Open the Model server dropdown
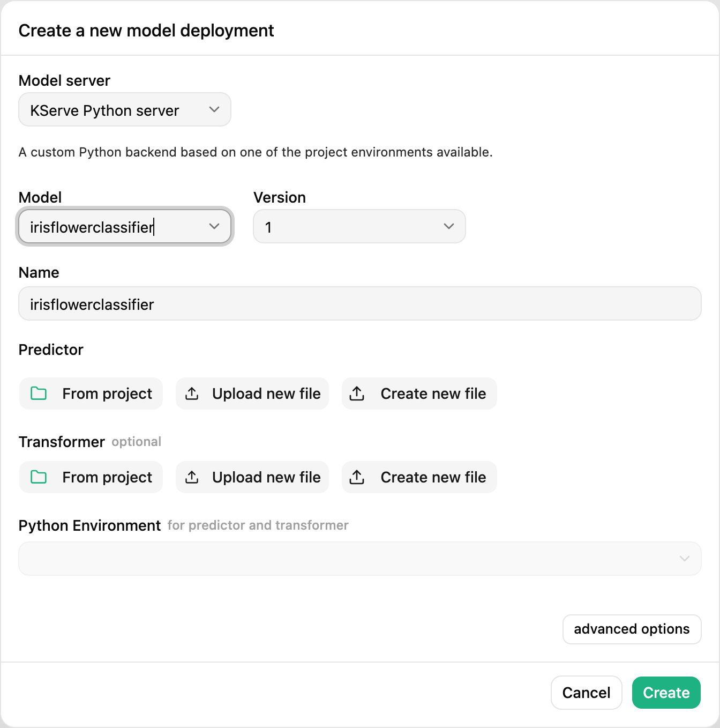Image resolution: width=720 pixels, height=728 pixels. (x=125, y=110)
